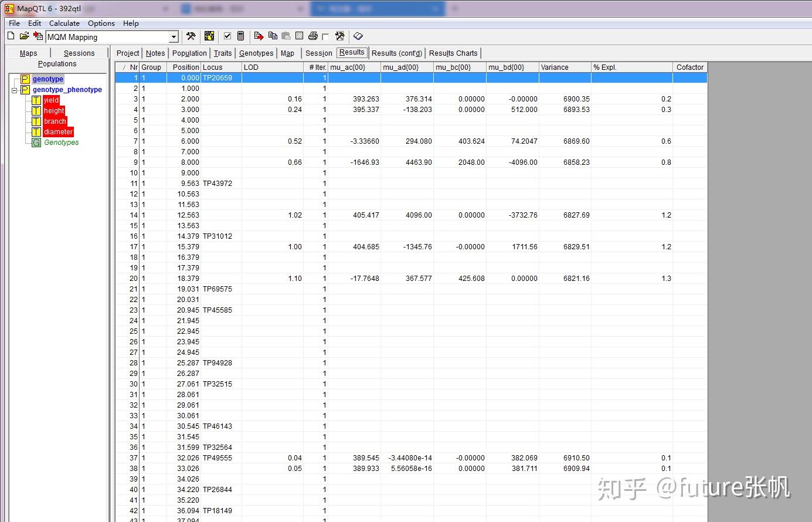Open the Calculate menu
812x522 pixels.
pyautogui.click(x=64, y=23)
